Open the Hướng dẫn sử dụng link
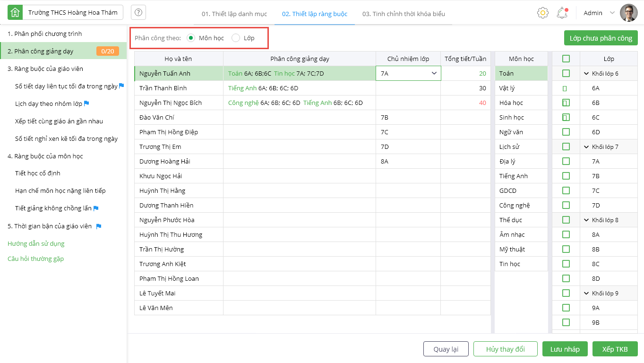Viewport: 644px width, 363px height. point(36,244)
